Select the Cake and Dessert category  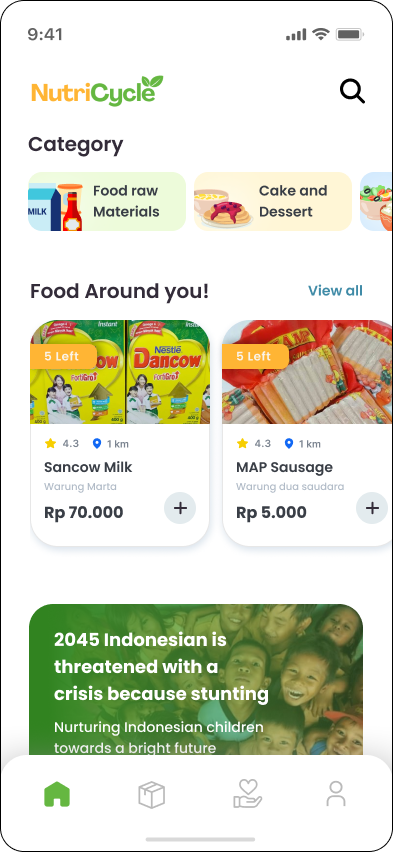tap(273, 202)
